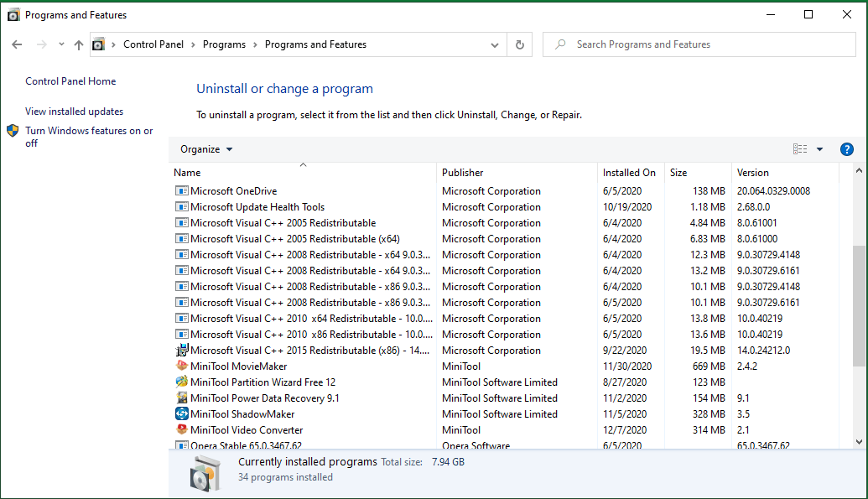The height and width of the screenshot is (499, 868).
Task: Select Microsoft Visual C++ 2005 Redistributable icon
Action: tap(182, 222)
